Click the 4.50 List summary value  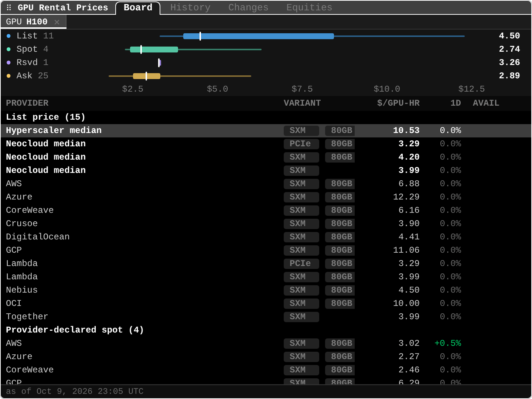(x=509, y=36)
